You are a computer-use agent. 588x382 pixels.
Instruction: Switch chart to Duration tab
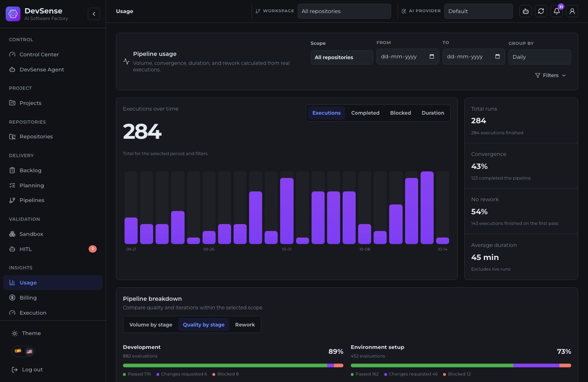point(433,113)
